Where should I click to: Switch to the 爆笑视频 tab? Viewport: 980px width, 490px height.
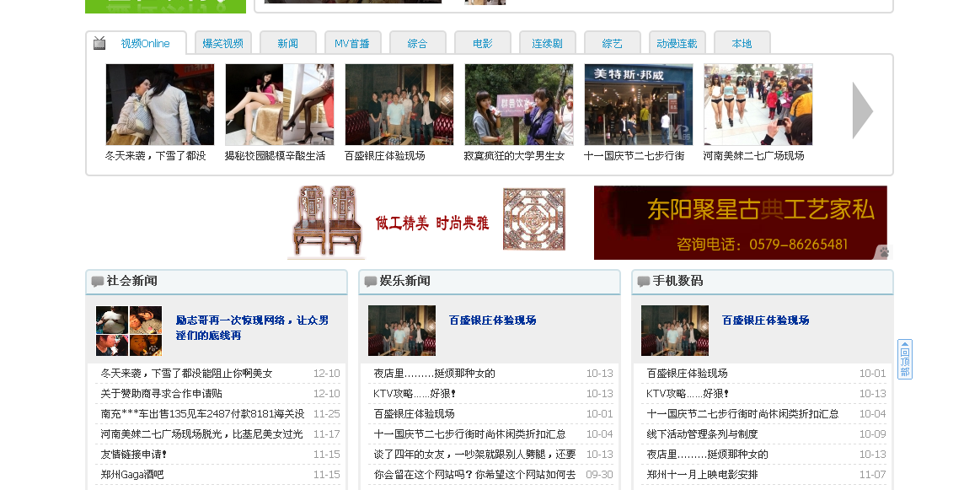point(222,41)
